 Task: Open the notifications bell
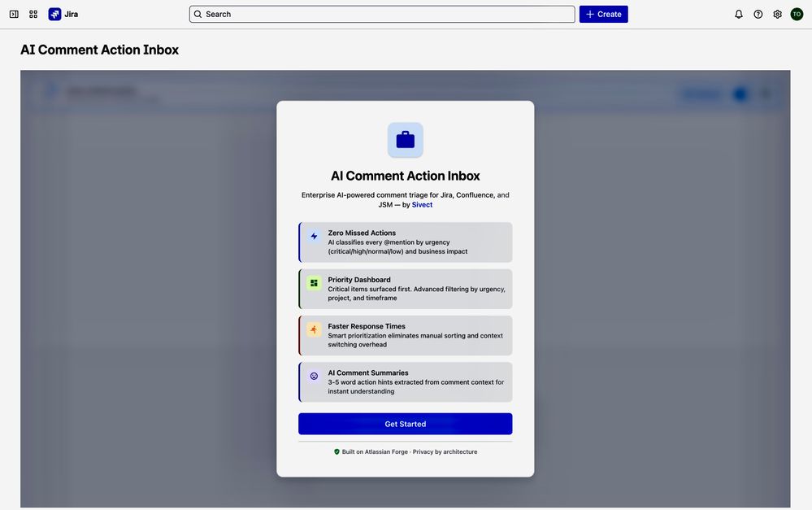pyautogui.click(x=739, y=14)
